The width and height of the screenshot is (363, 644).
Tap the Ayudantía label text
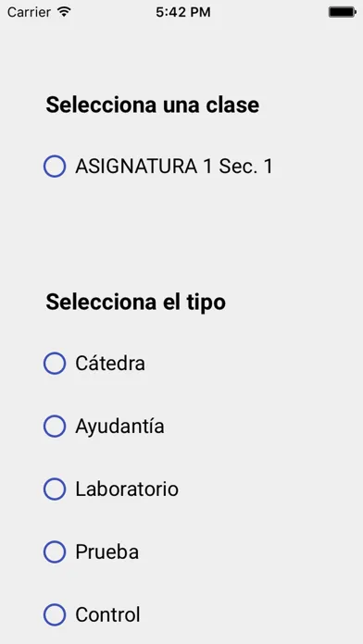pyautogui.click(x=119, y=427)
